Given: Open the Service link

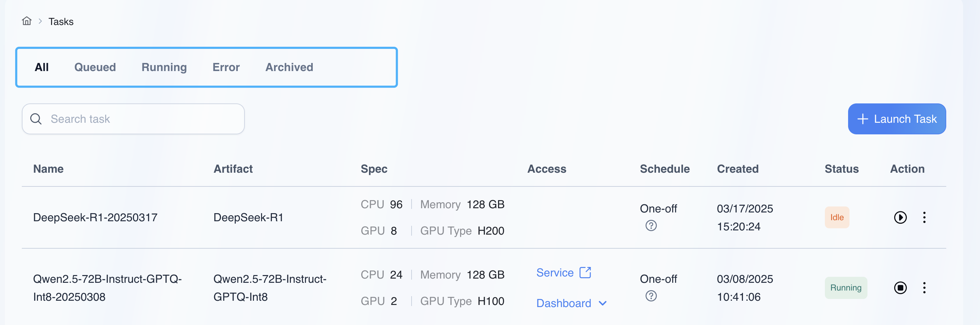Looking at the screenshot, I should (x=555, y=273).
